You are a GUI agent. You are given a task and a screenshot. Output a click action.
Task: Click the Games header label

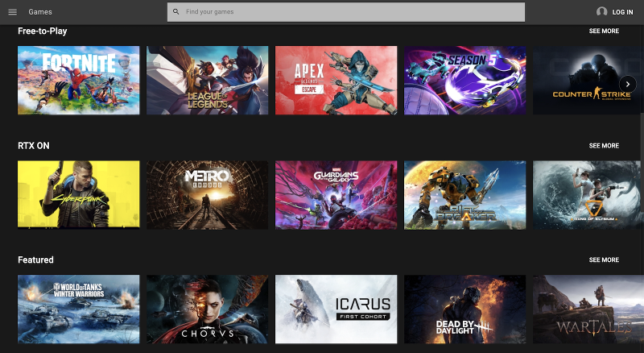click(40, 12)
